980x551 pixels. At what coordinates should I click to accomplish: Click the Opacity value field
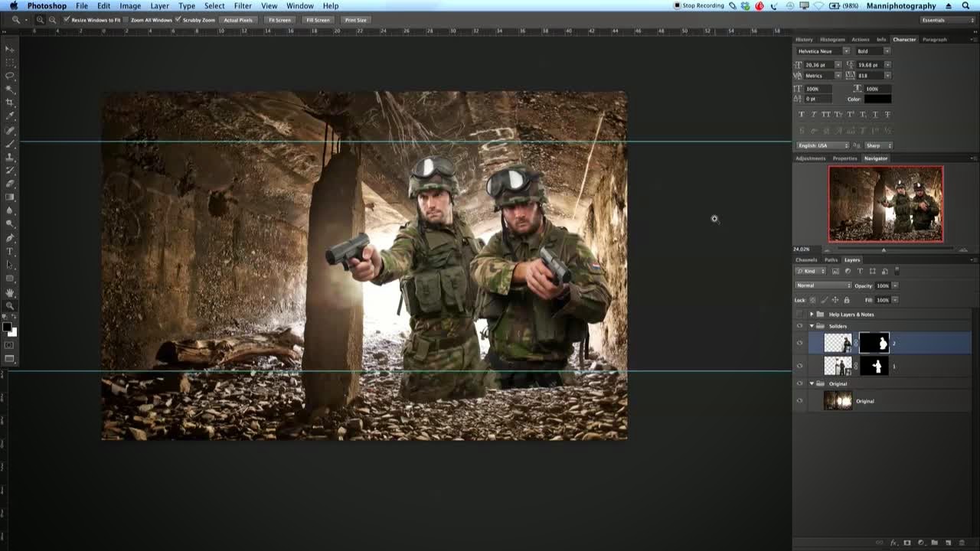[x=883, y=285]
